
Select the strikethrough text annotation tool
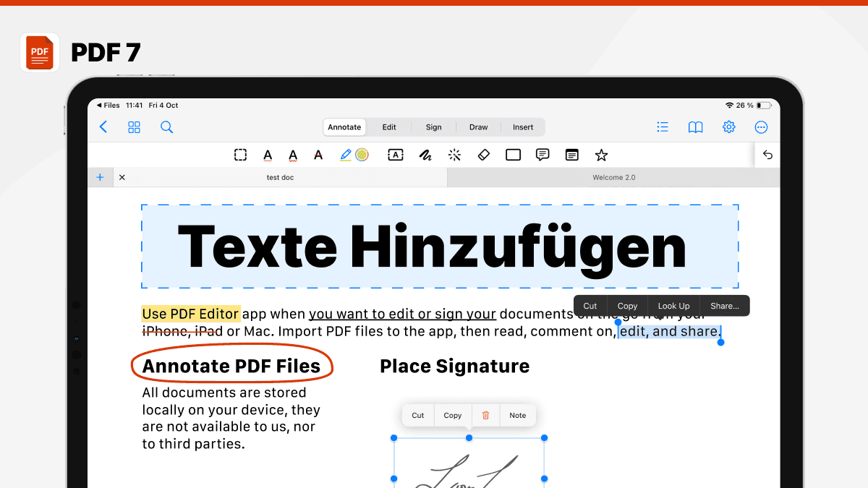[x=318, y=155]
